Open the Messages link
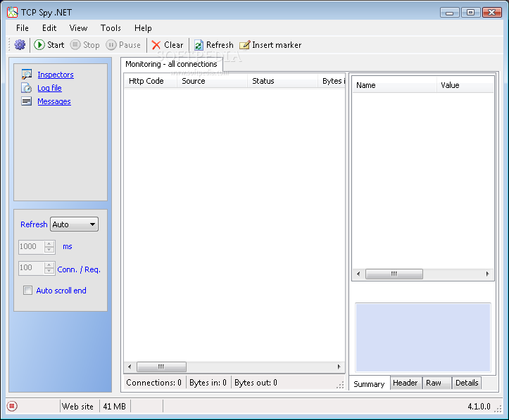The height and width of the screenshot is (420, 509). (x=54, y=101)
